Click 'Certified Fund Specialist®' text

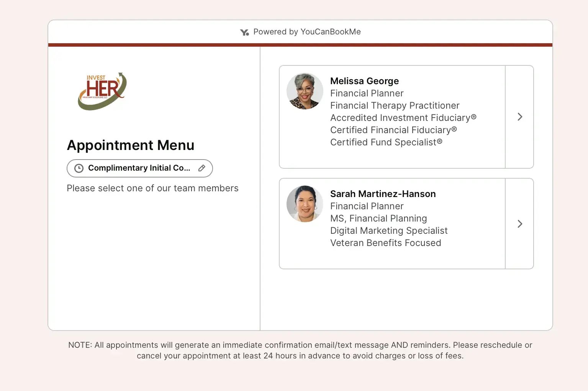pyautogui.click(x=386, y=142)
